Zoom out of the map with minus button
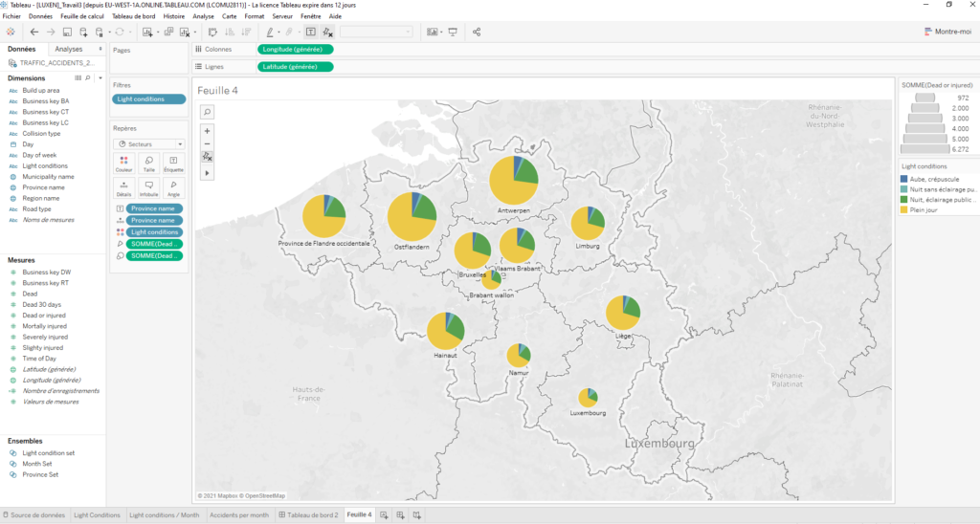 [x=207, y=143]
